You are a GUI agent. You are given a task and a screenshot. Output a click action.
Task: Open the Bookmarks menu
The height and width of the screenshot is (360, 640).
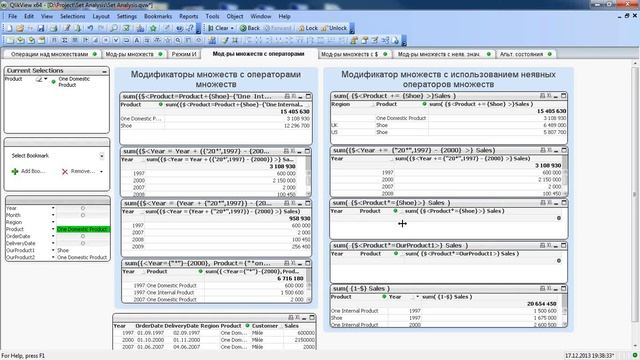158,16
